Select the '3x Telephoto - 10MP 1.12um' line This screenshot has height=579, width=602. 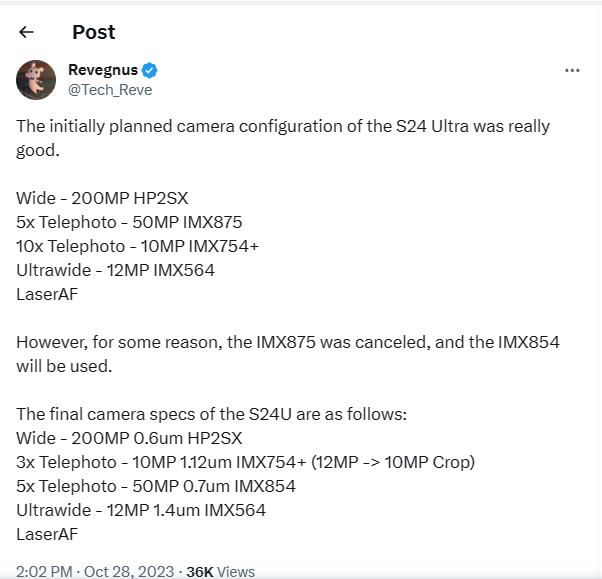245,462
